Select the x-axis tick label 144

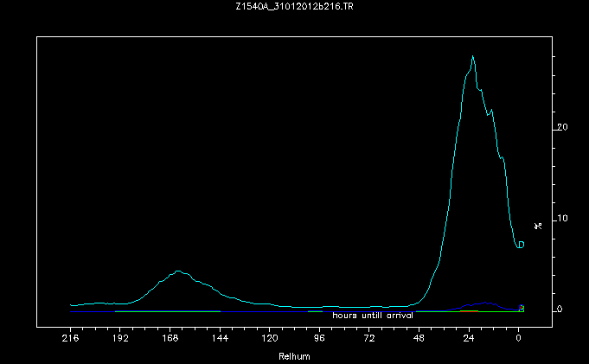pyautogui.click(x=220, y=338)
